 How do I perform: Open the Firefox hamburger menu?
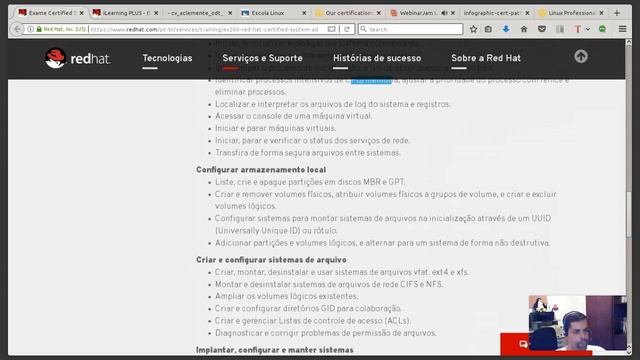click(622, 29)
